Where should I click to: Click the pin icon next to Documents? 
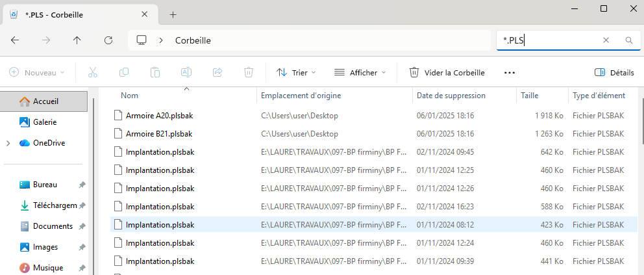pos(82,226)
